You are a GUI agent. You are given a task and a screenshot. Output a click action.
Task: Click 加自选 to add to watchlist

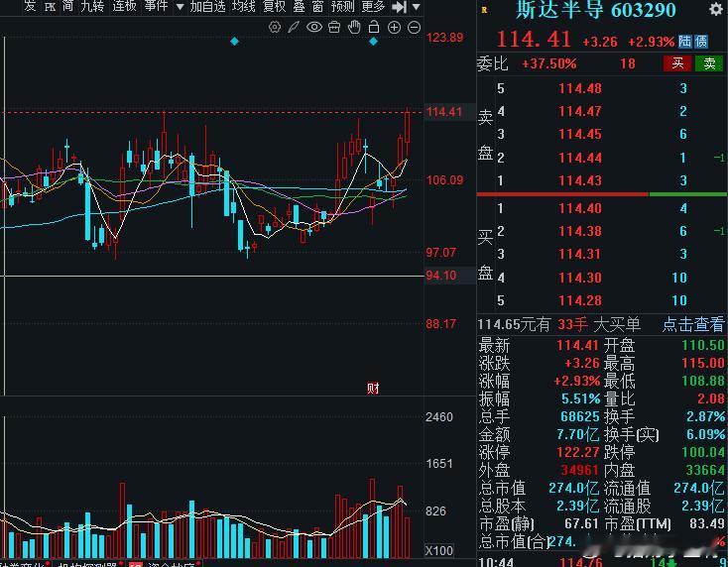(x=207, y=6)
